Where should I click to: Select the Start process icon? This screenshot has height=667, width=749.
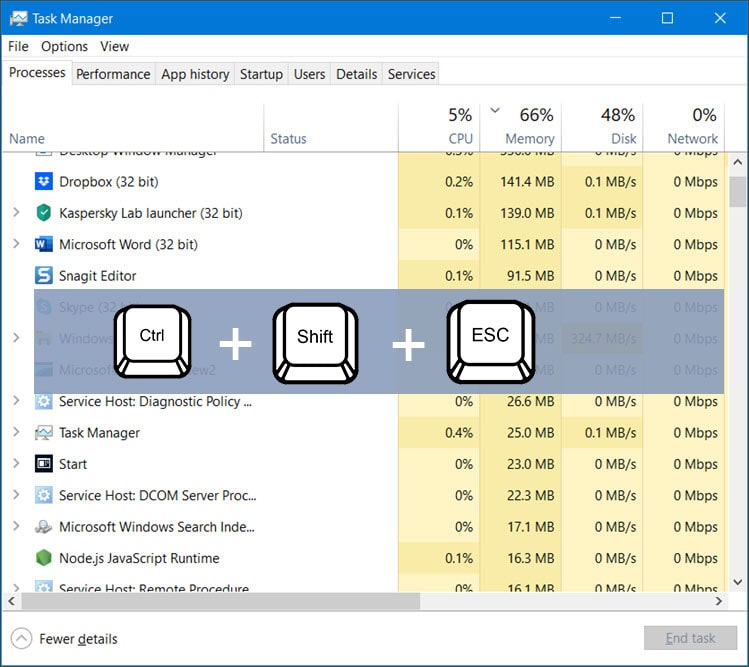coord(43,464)
